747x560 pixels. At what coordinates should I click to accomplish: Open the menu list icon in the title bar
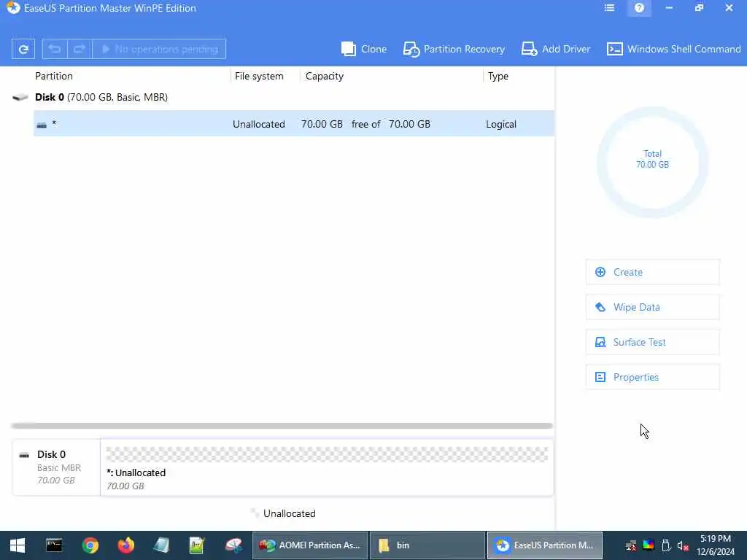609,8
